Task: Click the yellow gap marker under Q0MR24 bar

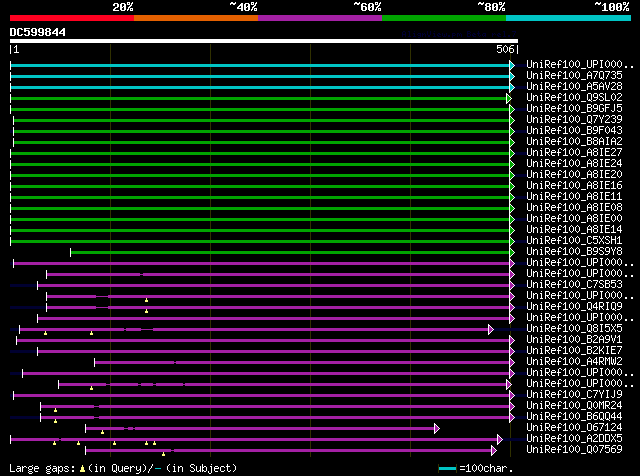Action: (56, 410)
